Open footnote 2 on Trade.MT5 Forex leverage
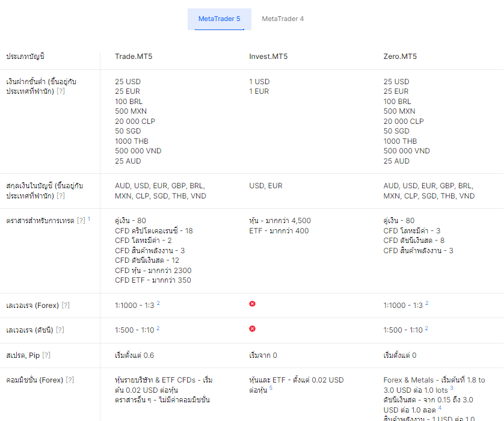This screenshot has height=421, width=504. point(158,303)
